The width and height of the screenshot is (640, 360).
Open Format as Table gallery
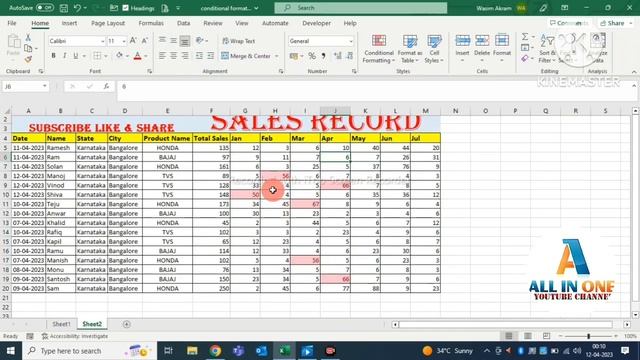[410, 49]
